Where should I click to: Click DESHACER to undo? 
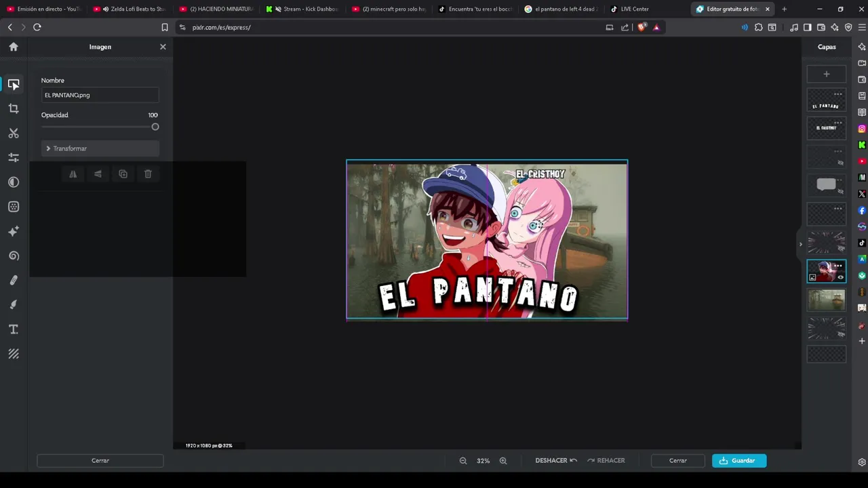[x=556, y=460]
